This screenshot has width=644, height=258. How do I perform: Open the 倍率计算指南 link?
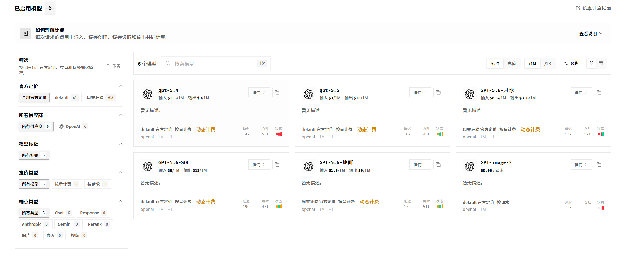point(593,8)
